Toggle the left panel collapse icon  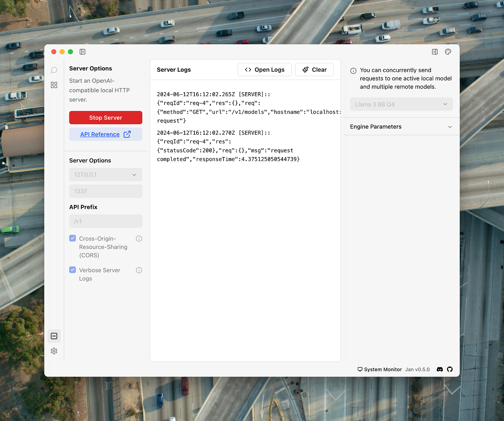coord(82,52)
